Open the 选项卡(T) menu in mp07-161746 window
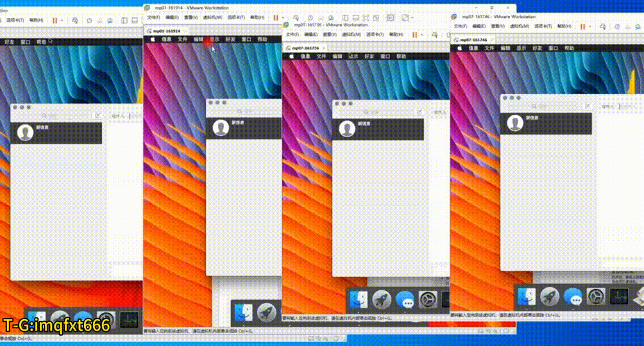This screenshot has width=644, height=346. point(543,26)
